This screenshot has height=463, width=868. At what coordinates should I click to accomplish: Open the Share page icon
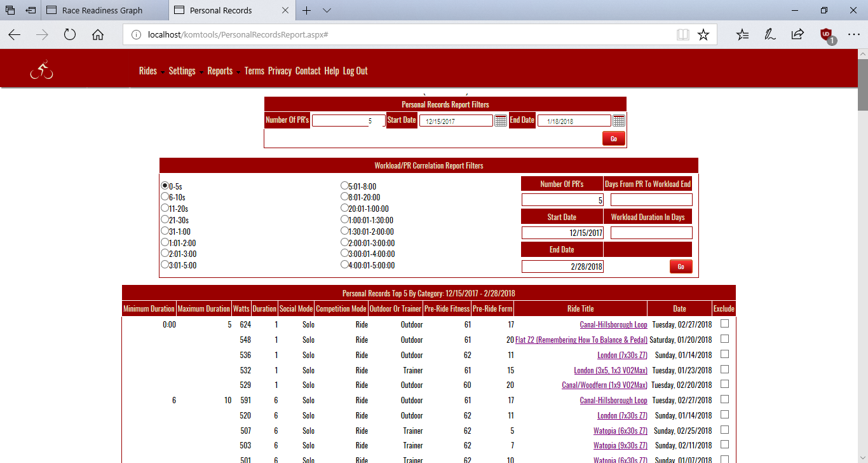797,35
